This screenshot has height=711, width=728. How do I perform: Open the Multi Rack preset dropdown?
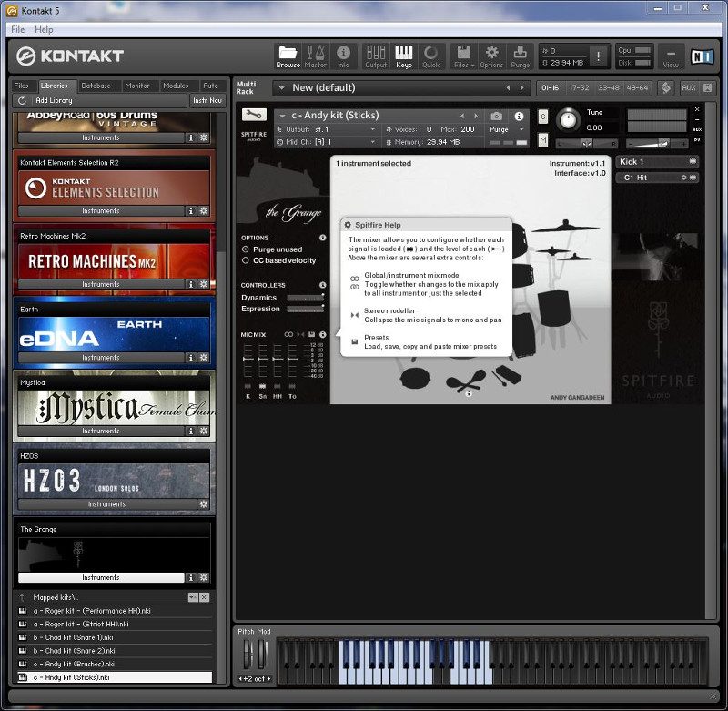pyautogui.click(x=281, y=87)
